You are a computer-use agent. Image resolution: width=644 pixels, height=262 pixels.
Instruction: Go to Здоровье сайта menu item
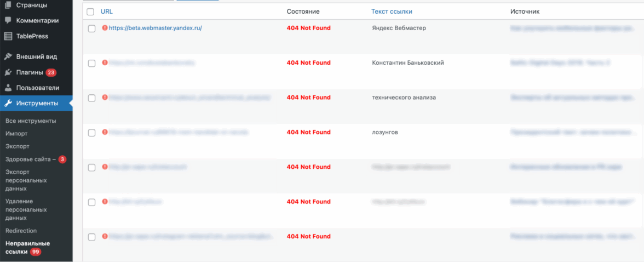point(30,160)
